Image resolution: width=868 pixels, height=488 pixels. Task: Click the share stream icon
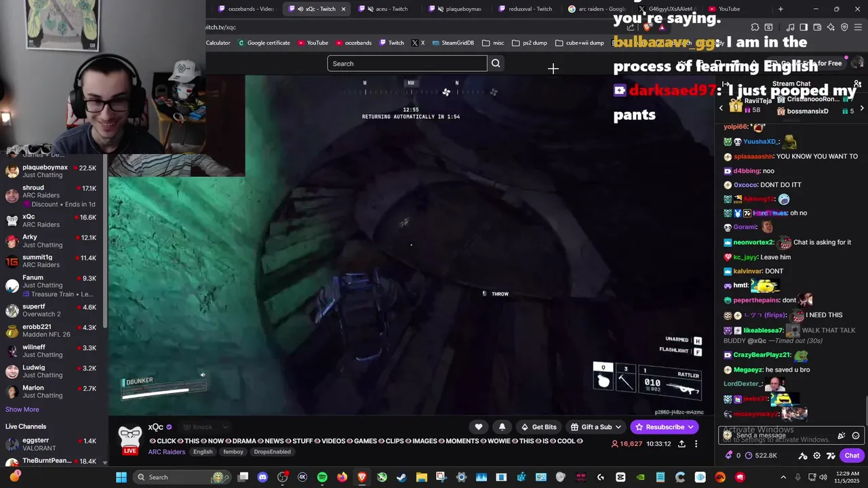[x=682, y=444]
